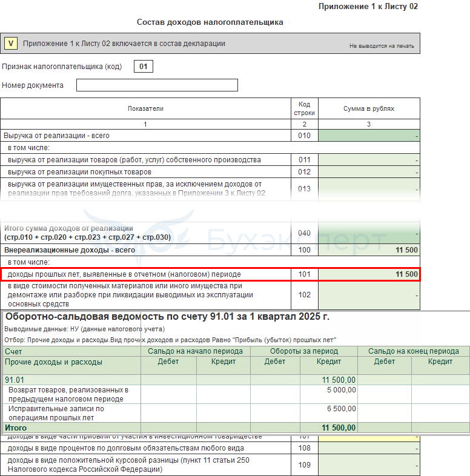Select the sum cell for line 040
The height and width of the screenshot is (476, 470).
(369, 233)
